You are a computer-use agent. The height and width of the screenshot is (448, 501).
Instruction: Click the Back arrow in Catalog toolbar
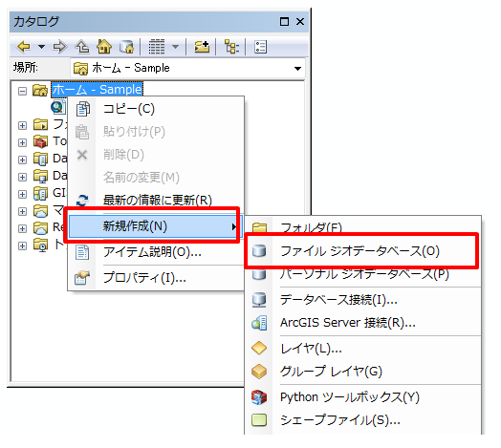tap(24, 47)
